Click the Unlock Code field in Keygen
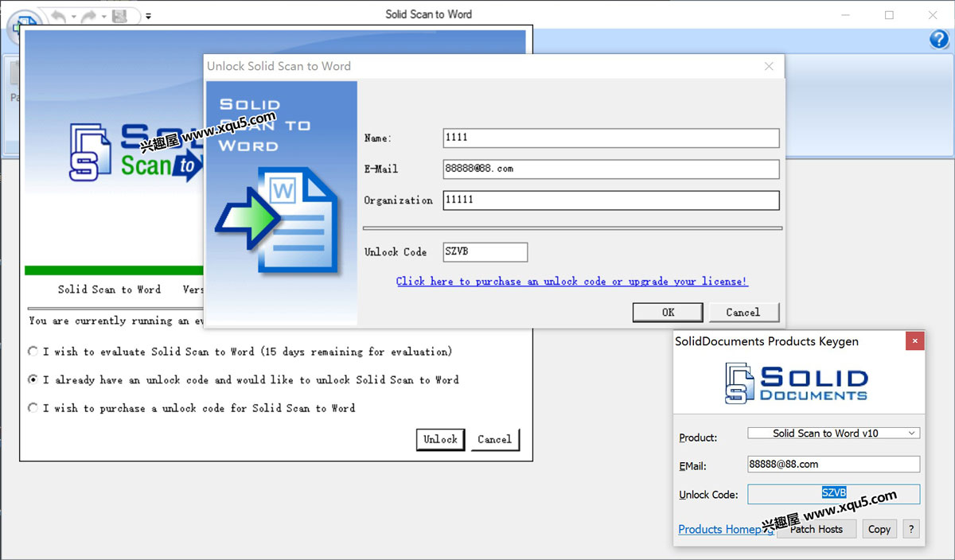 pos(833,494)
